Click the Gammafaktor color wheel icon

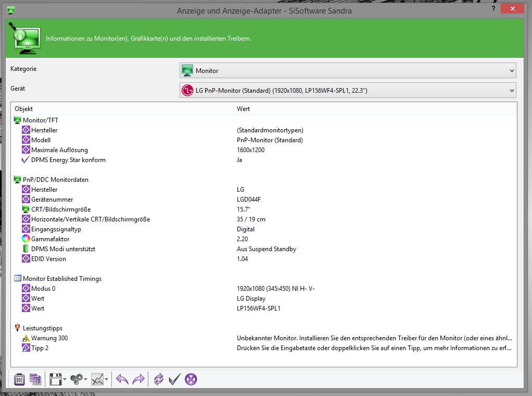(x=26, y=239)
